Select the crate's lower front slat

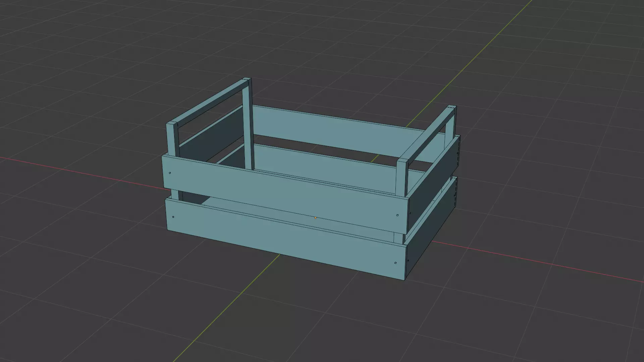(x=286, y=239)
